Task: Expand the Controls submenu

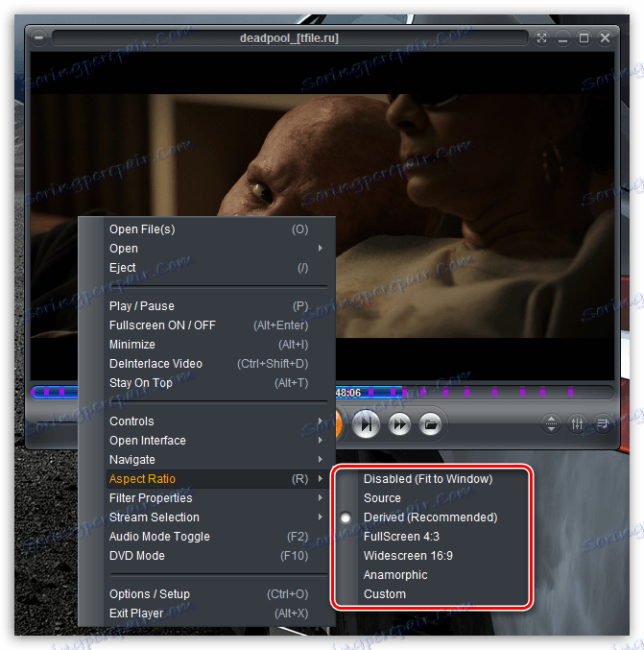Action: (x=216, y=421)
